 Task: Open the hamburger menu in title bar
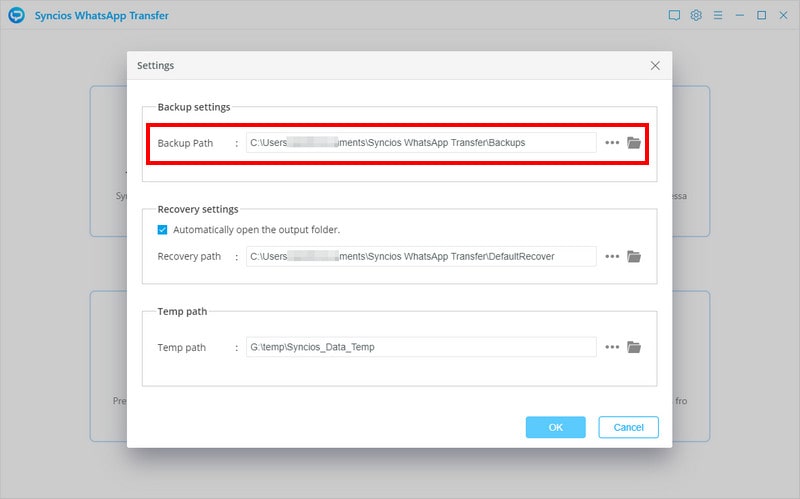[x=718, y=16]
